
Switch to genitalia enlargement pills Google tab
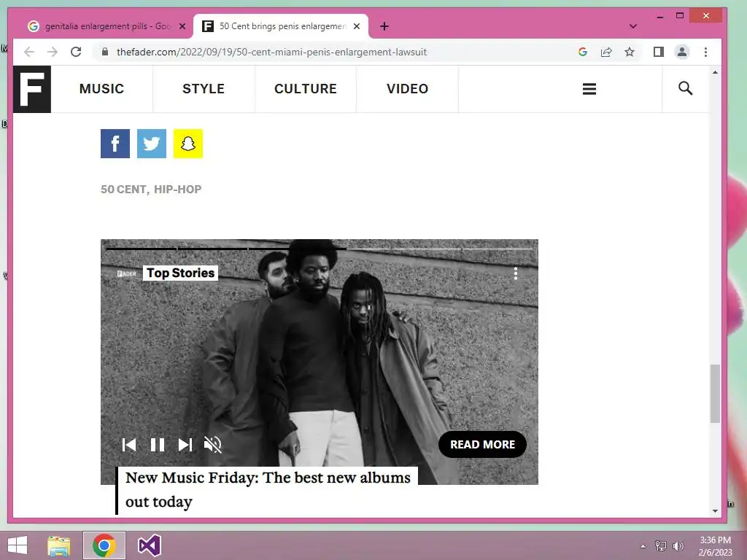pyautogui.click(x=106, y=26)
